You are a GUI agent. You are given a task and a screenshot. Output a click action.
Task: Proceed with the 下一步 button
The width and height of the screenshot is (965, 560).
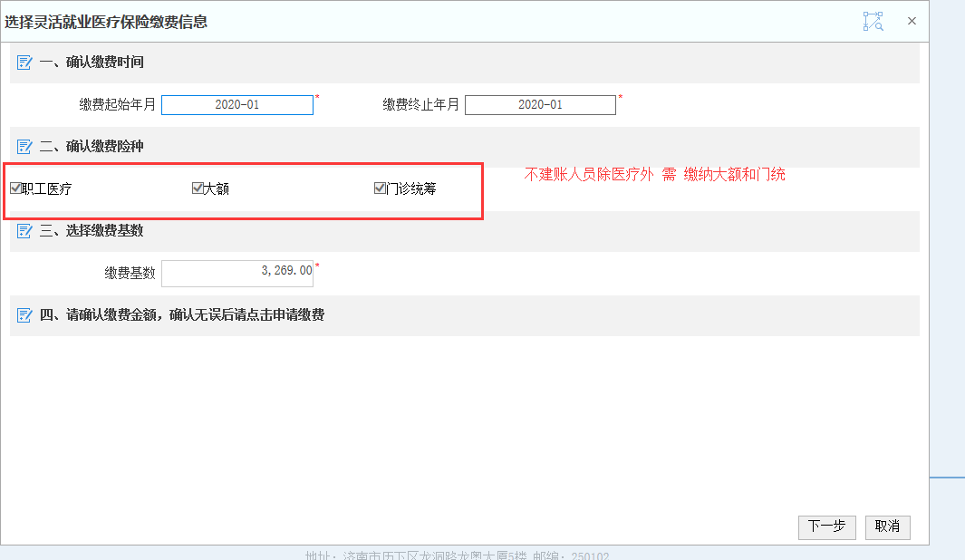(827, 526)
